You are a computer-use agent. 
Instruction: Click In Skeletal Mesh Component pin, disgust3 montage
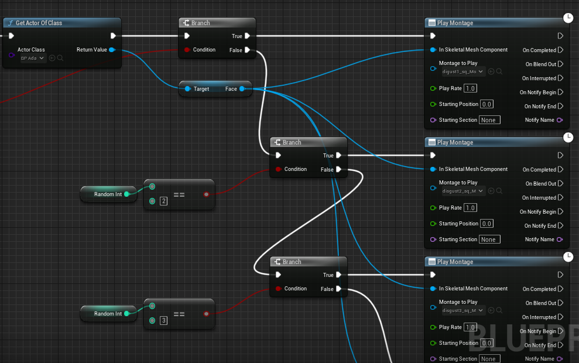tap(433, 288)
